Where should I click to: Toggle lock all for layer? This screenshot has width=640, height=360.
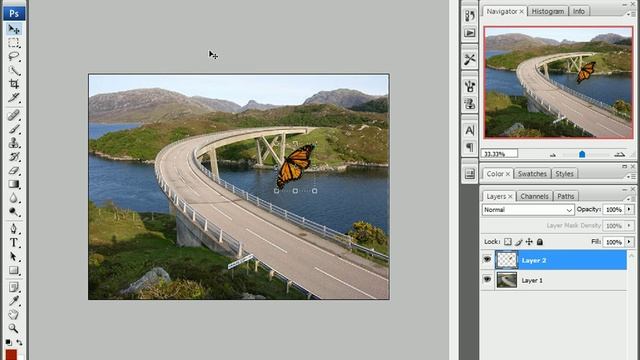pyautogui.click(x=540, y=242)
